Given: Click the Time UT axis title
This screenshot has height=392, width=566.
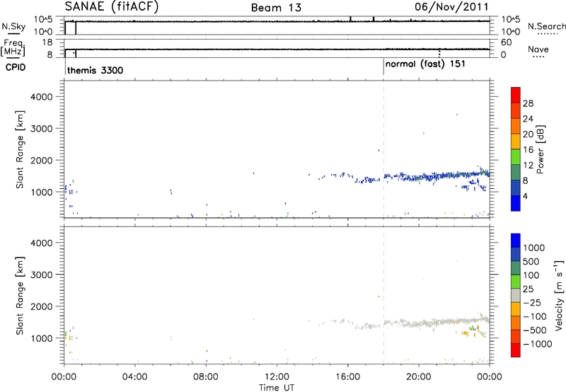Looking at the screenshot, I should [277, 388].
